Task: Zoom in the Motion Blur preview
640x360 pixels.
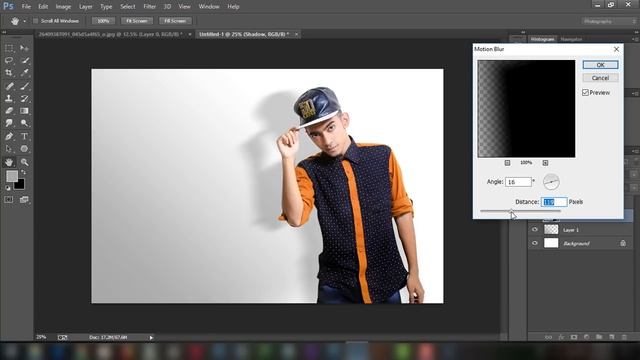Action: [x=545, y=163]
